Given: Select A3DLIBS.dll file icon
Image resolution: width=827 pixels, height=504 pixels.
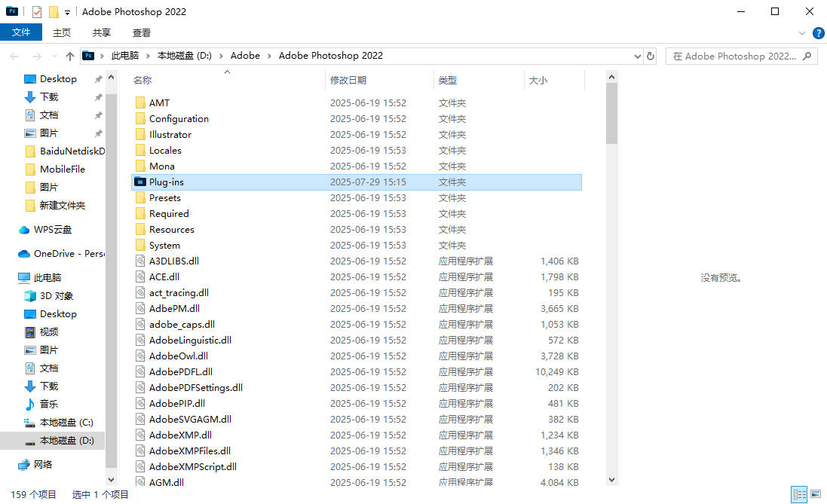Looking at the screenshot, I should tap(139, 261).
